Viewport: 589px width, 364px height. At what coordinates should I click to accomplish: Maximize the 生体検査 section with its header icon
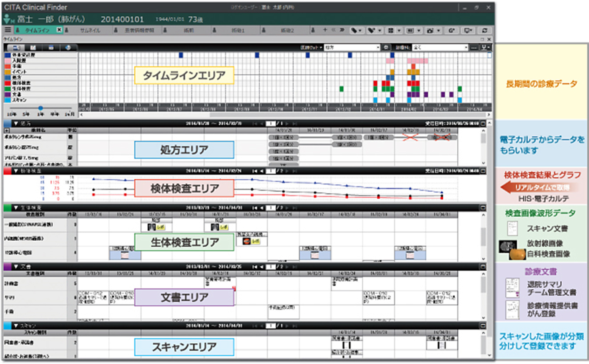(x=483, y=208)
